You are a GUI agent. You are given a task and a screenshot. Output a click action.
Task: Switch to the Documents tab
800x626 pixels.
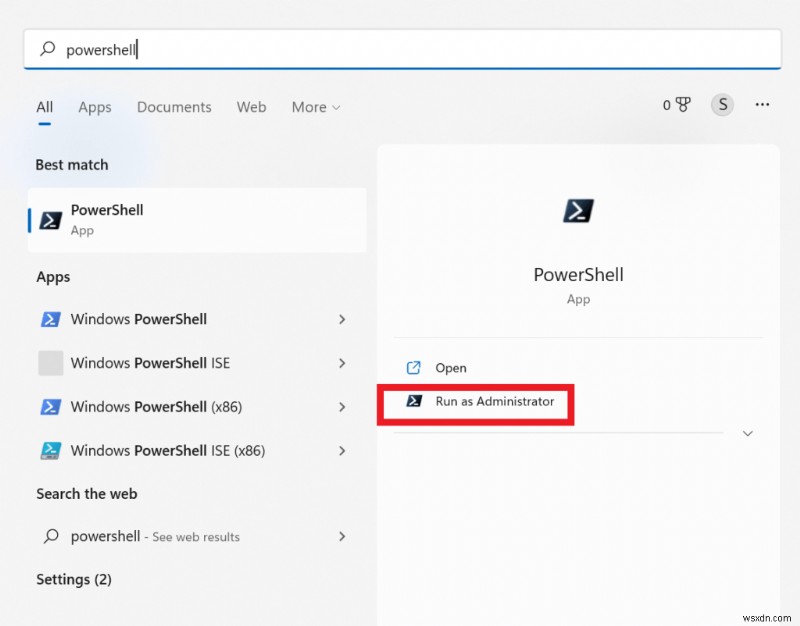tap(174, 107)
